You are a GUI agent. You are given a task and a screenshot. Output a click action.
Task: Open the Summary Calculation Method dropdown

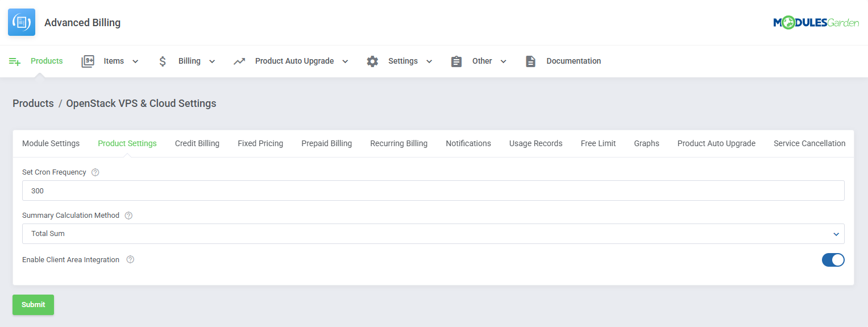point(433,234)
